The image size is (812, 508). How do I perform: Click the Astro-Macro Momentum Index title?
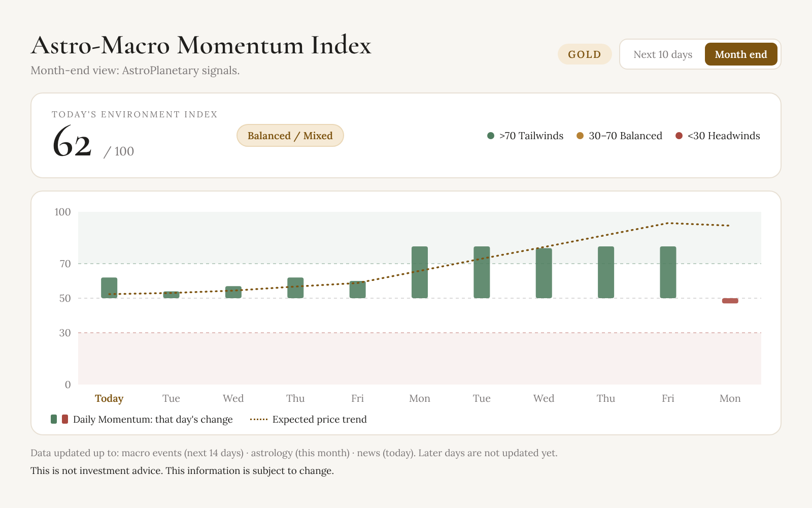pyautogui.click(x=201, y=45)
